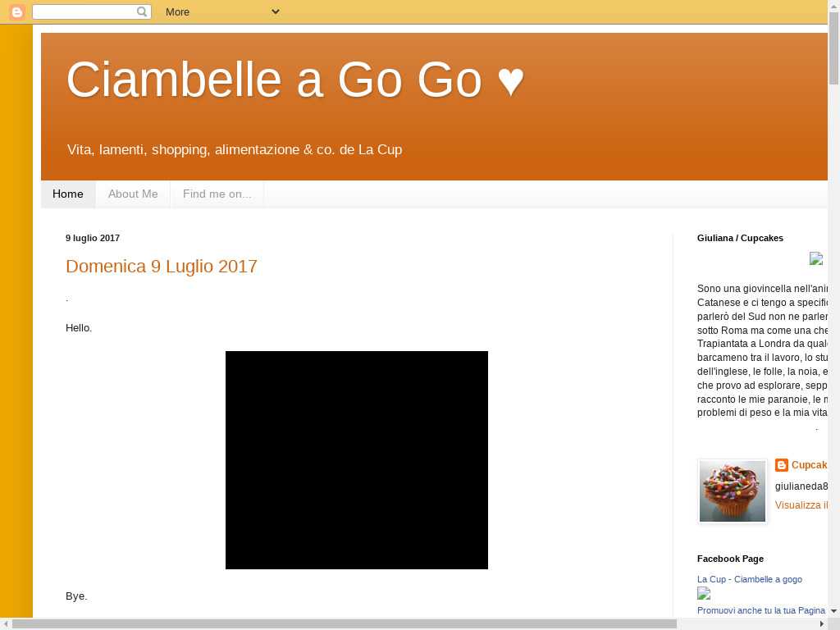Screen dimensions: 840x630
Task: Click the horizontal scrollbar left arrow
Action: 6,623
